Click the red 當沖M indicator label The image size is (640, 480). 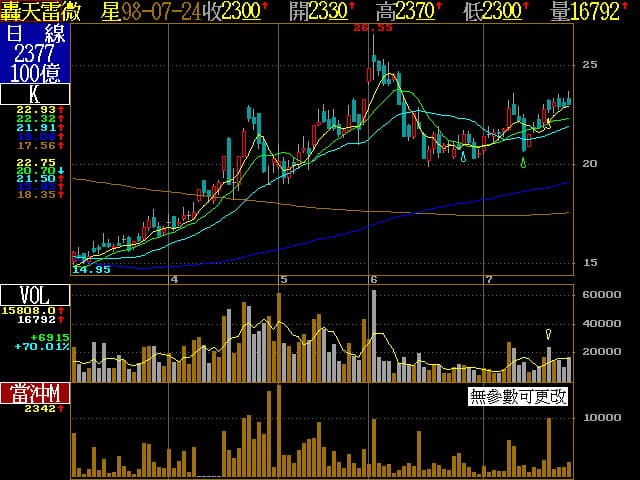[x=35, y=393]
